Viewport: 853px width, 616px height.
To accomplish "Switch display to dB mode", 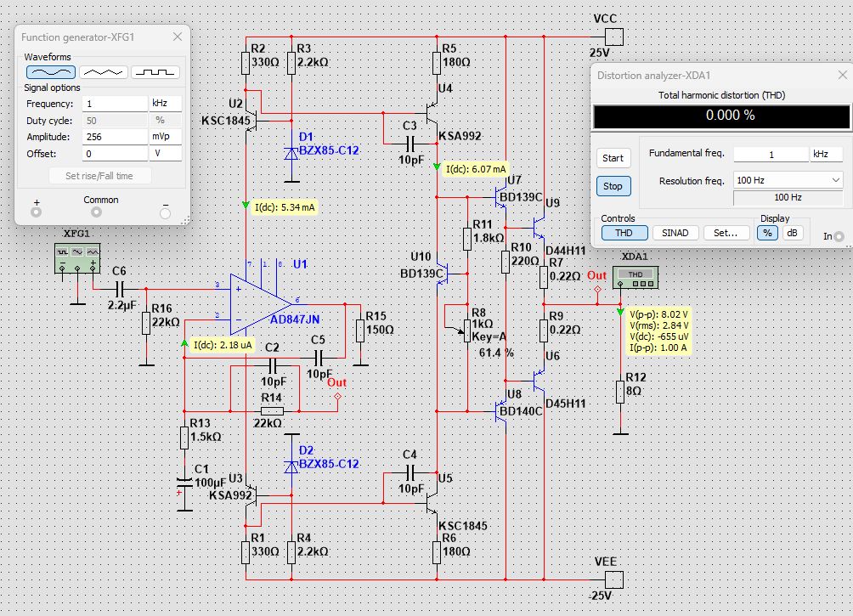I will tap(792, 233).
